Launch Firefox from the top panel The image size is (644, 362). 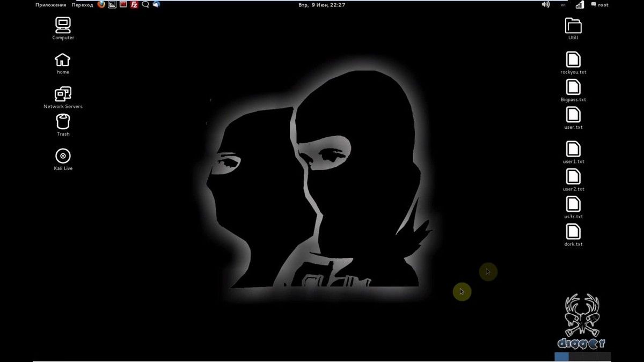point(101,5)
